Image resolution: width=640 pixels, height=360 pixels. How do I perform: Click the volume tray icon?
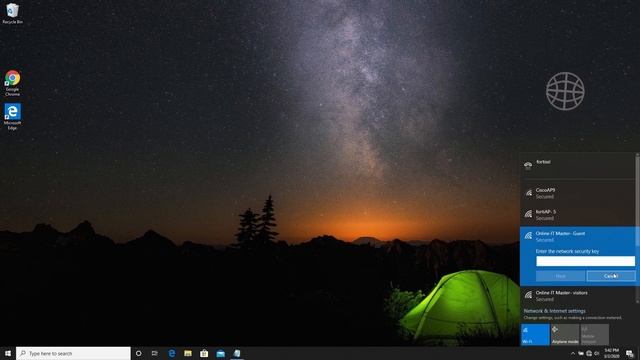597,353
